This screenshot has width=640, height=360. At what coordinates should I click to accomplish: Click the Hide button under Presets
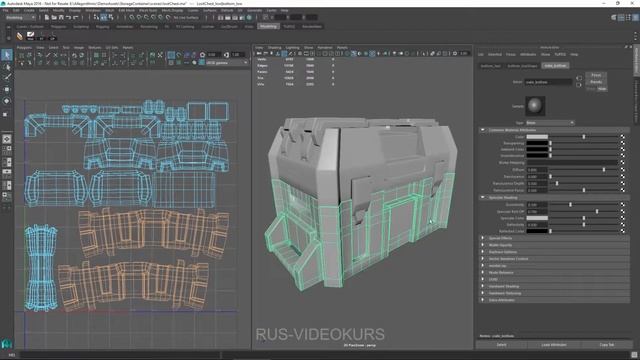[602, 88]
